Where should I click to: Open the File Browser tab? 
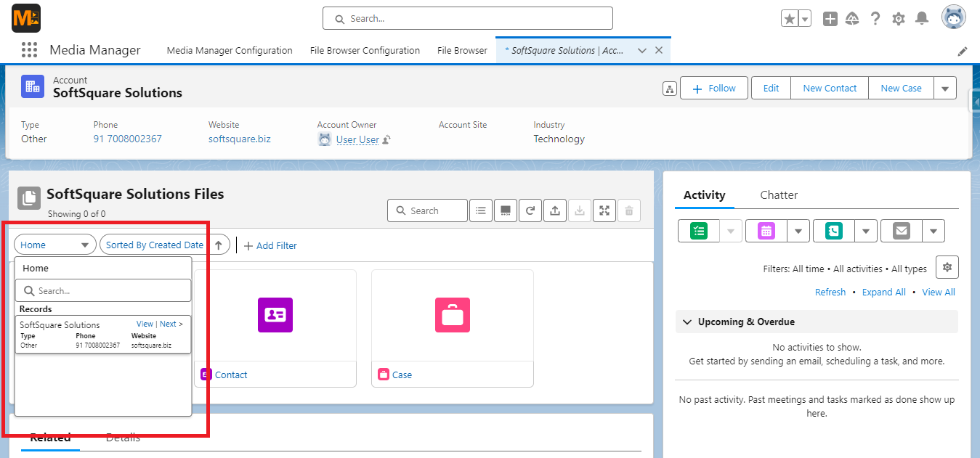(x=462, y=51)
